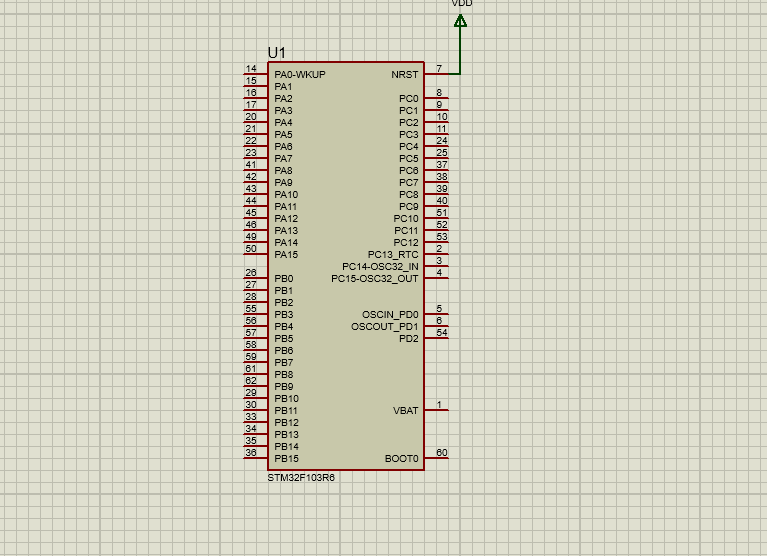
Task: Click OSCIN_PD0 pin 5 stub
Action: [x=436, y=314]
